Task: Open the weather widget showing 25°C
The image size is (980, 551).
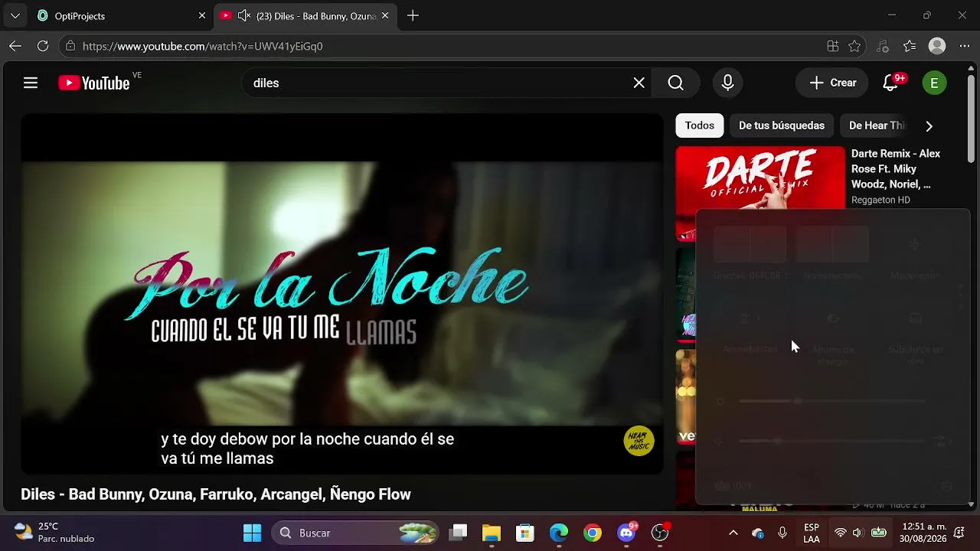Action: click(x=55, y=533)
